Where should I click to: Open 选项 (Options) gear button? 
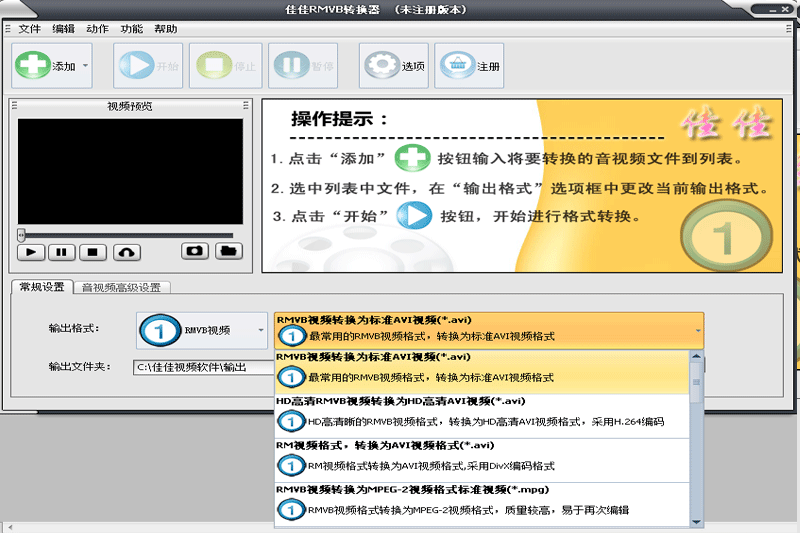click(393, 66)
